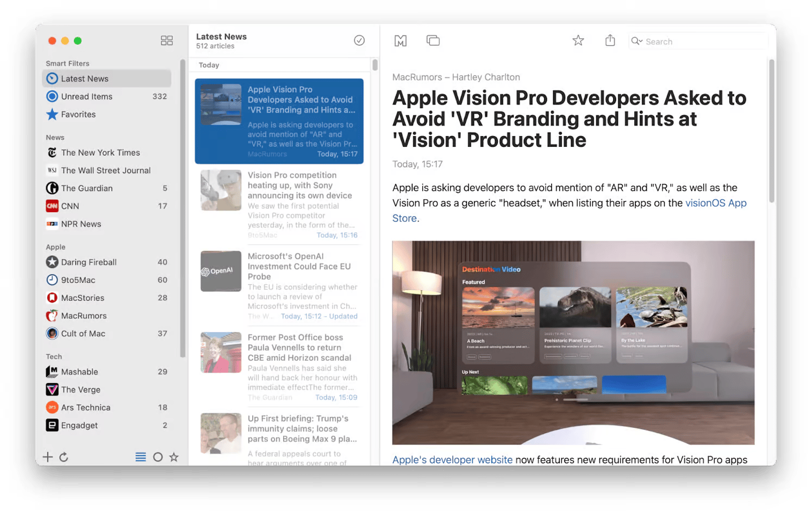Toggle starred-only filter at sidebar bottom

click(x=174, y=457)
